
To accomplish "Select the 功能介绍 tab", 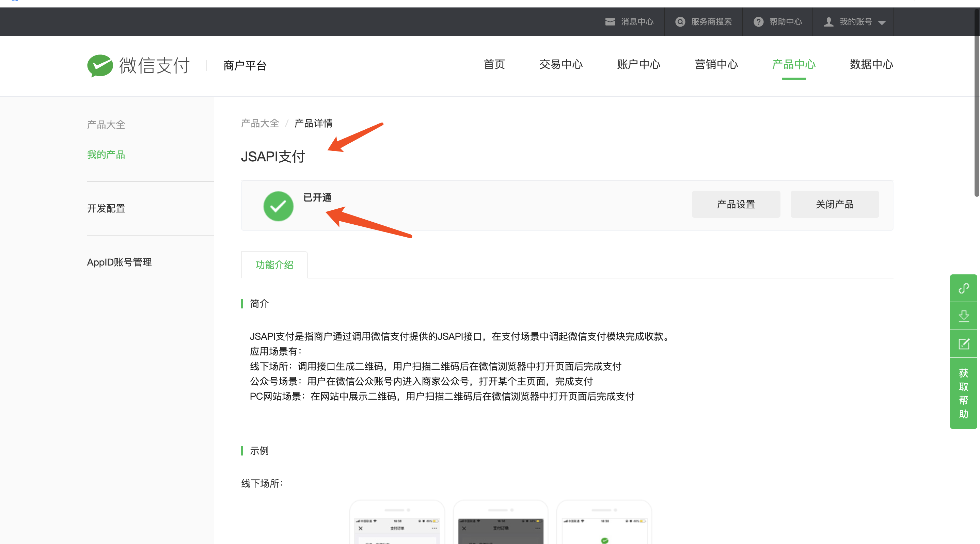I will (x=274, y=265).
